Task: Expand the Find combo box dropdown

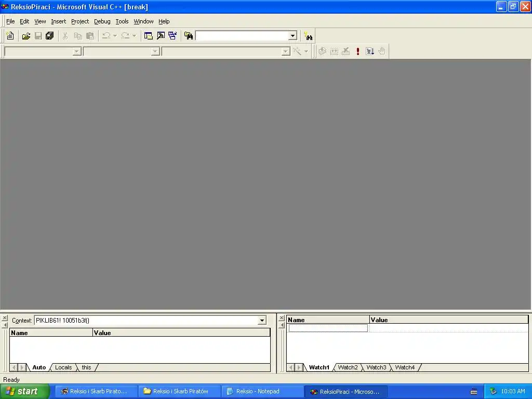Action: [x=293, y=36]
